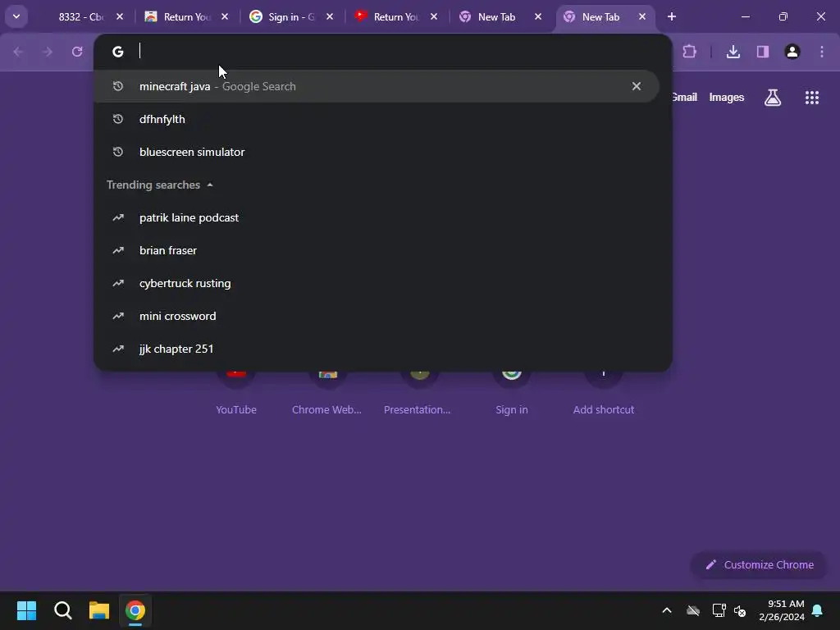Open the Extensions puzzle icon
Viewport: 840px width, 630px height.
689,52
